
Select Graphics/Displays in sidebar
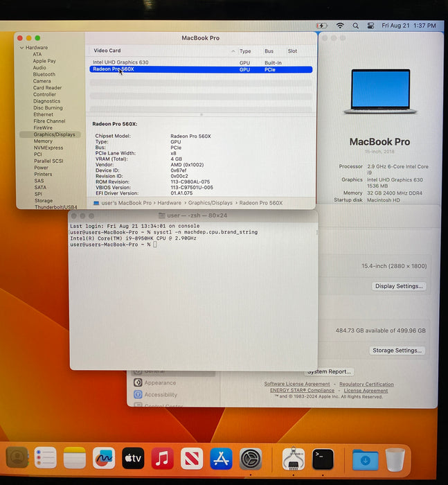[x=50, y=134]
